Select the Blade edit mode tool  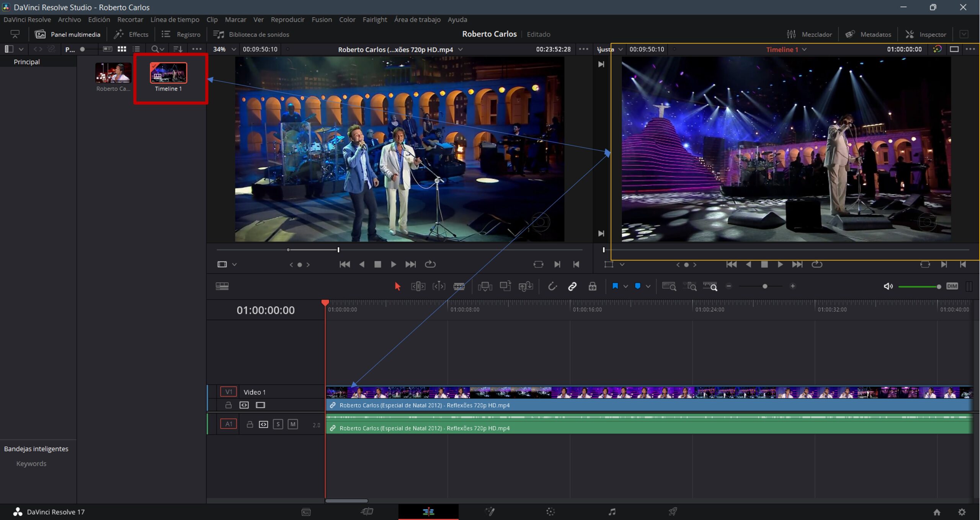(459, 286)
